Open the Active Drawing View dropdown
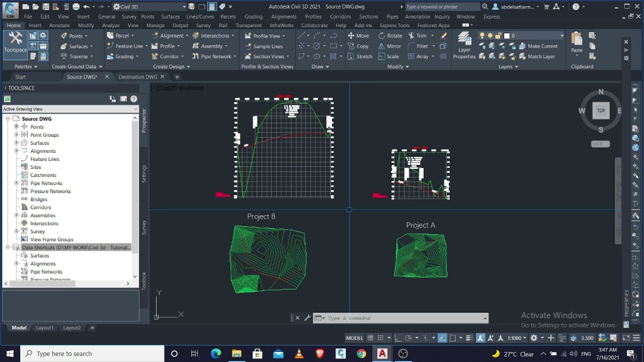644x362 pixels. [x=70, y=109]
